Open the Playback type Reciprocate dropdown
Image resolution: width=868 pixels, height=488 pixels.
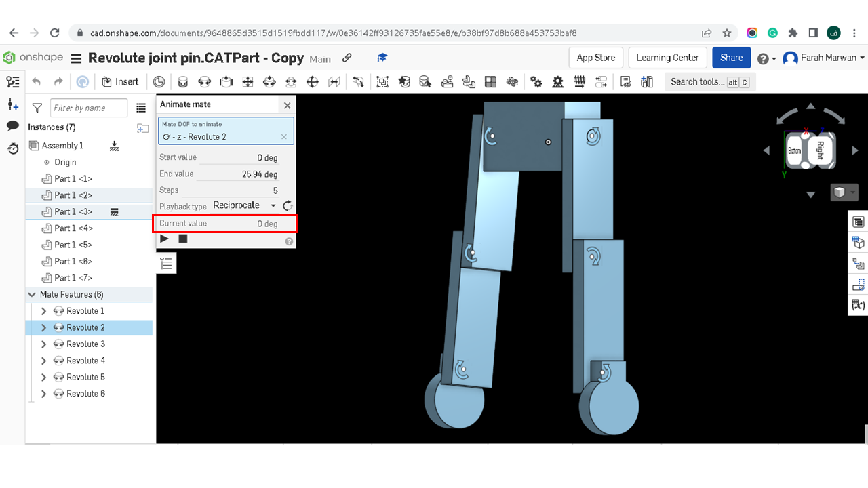pyautogui.click(x=244, y=205)
